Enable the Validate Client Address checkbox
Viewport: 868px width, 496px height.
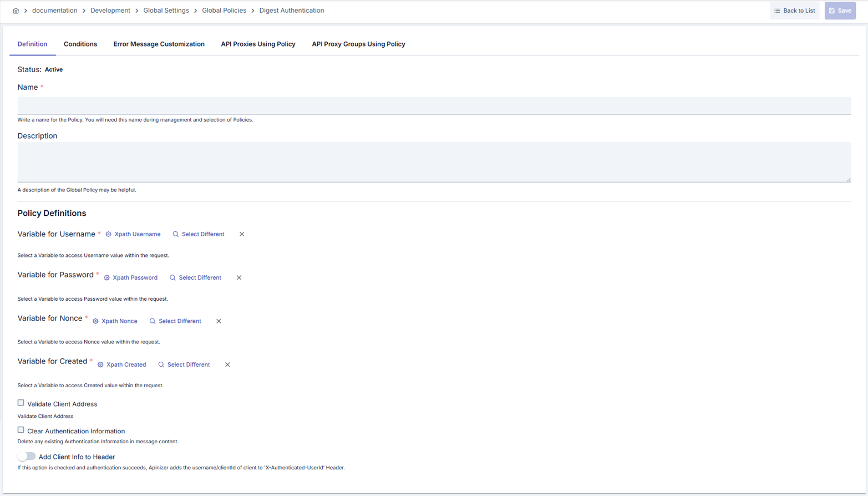(21, 402)
